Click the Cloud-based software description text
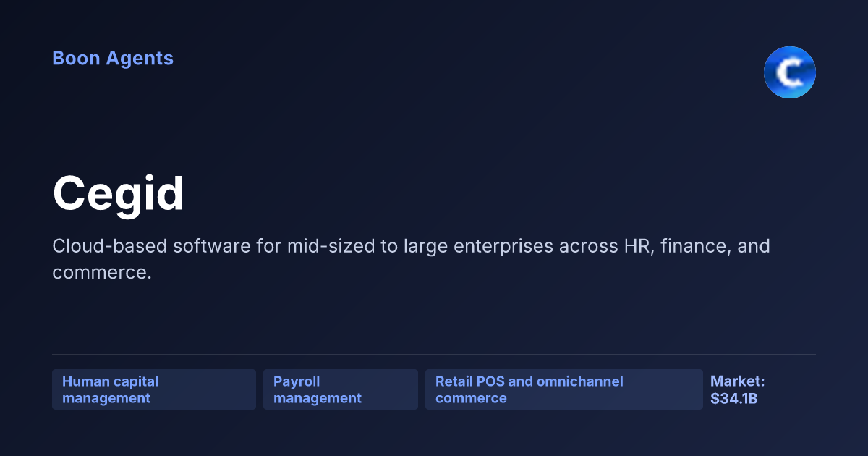 coord(411,259)
